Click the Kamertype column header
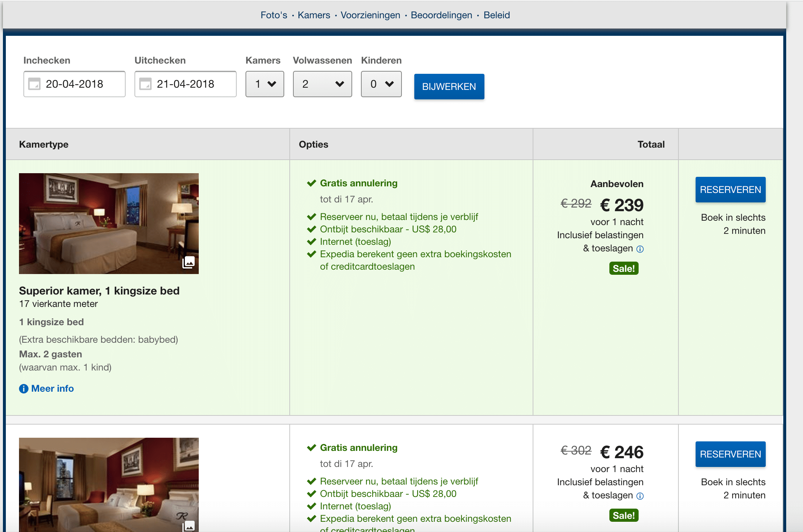Image resolution: width=803 pixels, height=532 pixels. [44, 144]
